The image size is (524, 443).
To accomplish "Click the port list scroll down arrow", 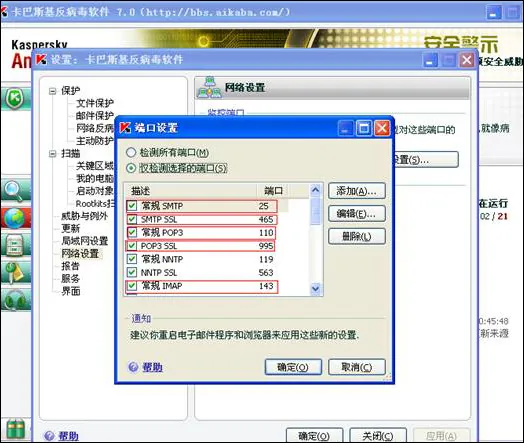I will [x=315, y=288].
